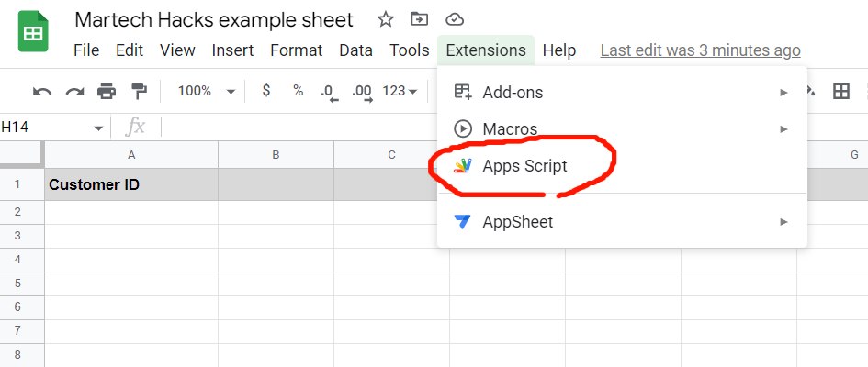Open the Google Sheets home icon

click(33, 31)
